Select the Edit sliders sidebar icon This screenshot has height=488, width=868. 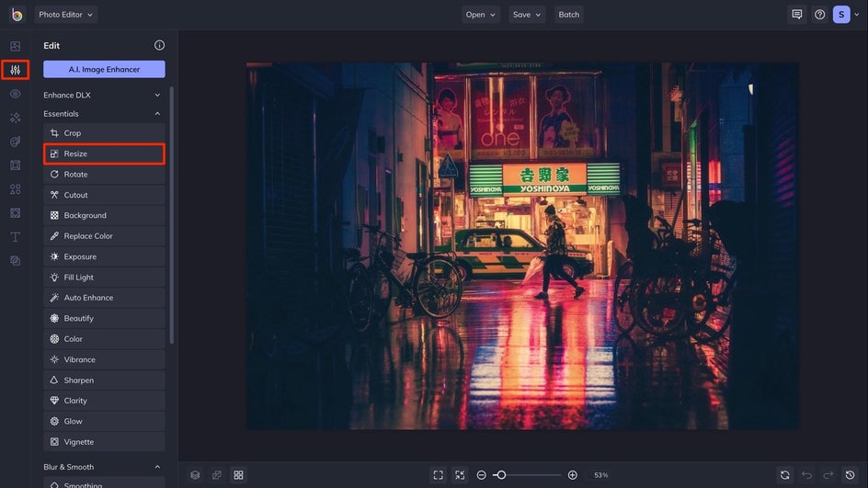click(x=16, y=70)
